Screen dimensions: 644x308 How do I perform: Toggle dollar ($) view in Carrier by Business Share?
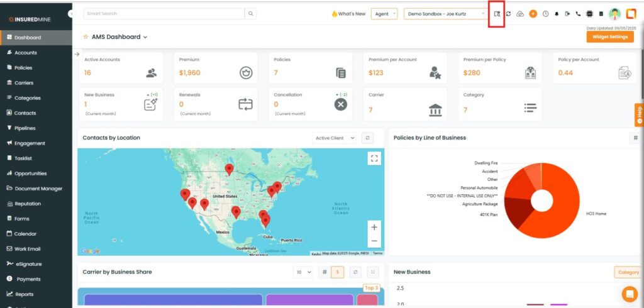337,272
